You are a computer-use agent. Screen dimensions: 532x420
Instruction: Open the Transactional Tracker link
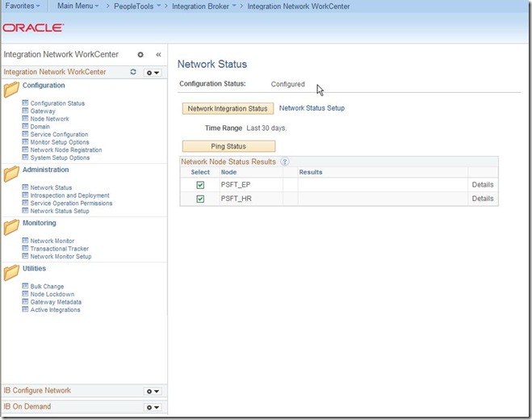point(60,249)
